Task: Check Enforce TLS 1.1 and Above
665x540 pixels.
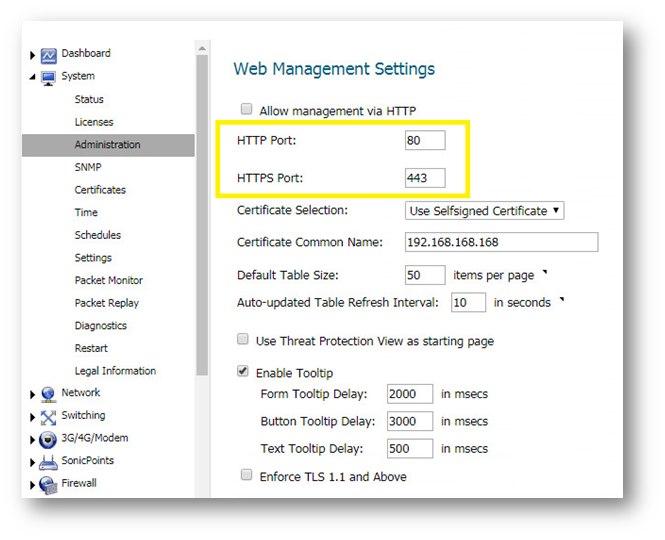Action: 246,475
